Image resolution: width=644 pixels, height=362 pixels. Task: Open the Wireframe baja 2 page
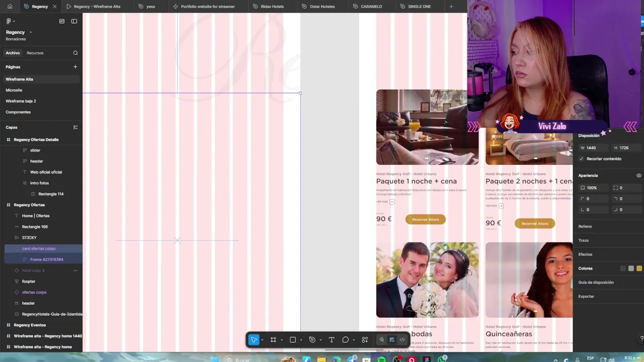pyautogui.click(x=21, y=101)
